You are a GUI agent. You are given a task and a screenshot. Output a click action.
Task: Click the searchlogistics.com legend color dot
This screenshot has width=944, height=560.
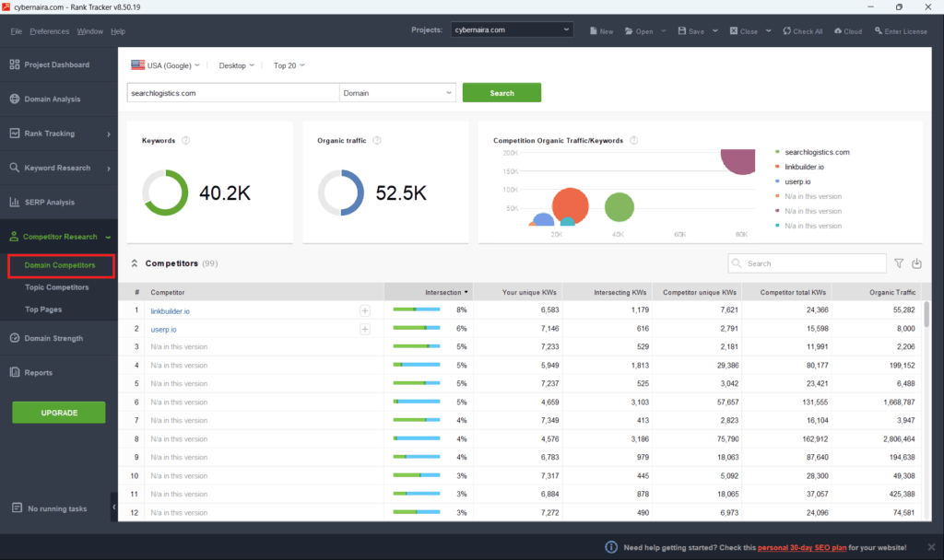tap(777, 152)
